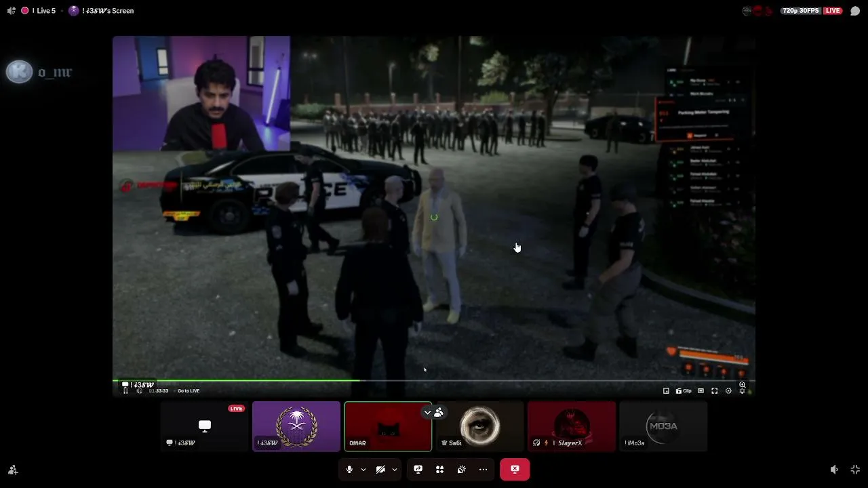Open camera options arrow
The image size is (868, 488).
(x=394, y=469)
